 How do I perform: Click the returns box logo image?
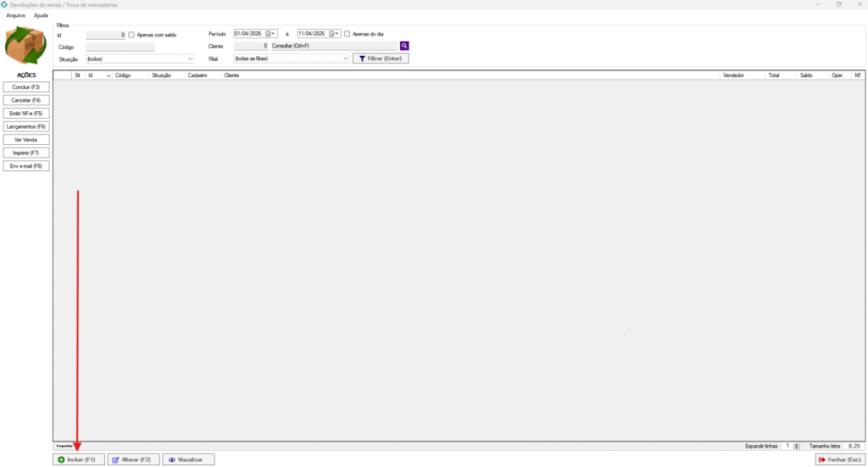coord(25,46)
